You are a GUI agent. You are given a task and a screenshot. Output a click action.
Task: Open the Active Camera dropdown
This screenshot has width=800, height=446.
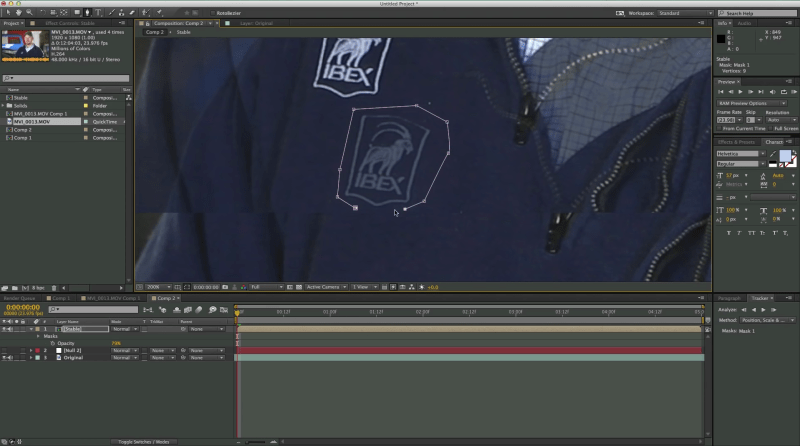pyautogui.click(x=326, y=287)
